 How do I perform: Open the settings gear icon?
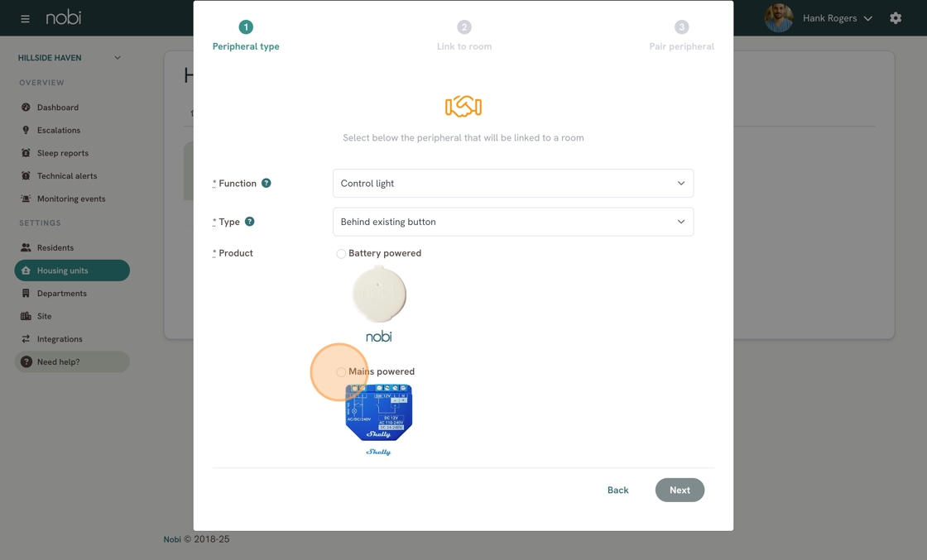pos(896,18)
